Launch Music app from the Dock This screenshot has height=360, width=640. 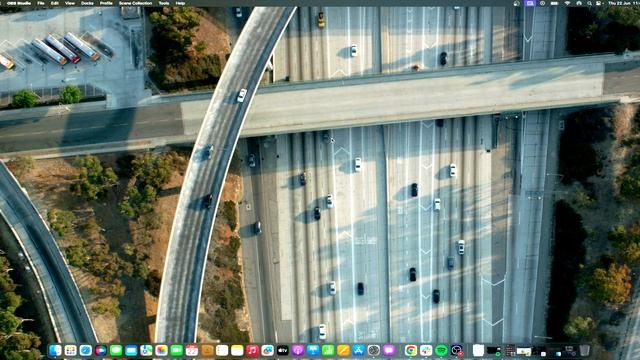(252, 350)
